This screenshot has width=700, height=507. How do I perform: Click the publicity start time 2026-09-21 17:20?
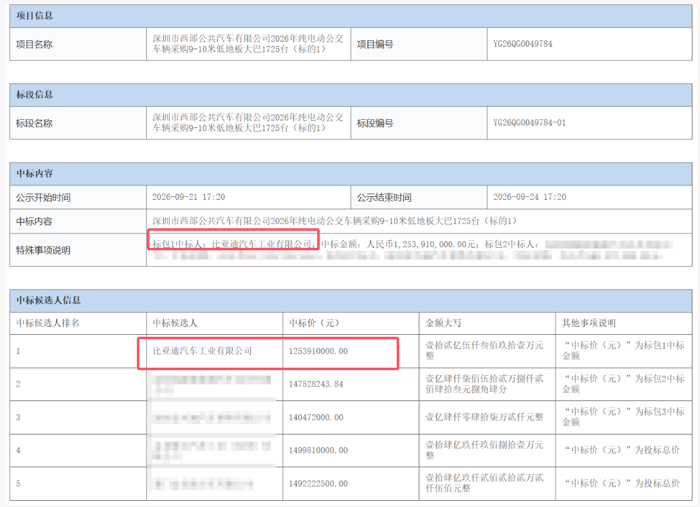[188, 197]
